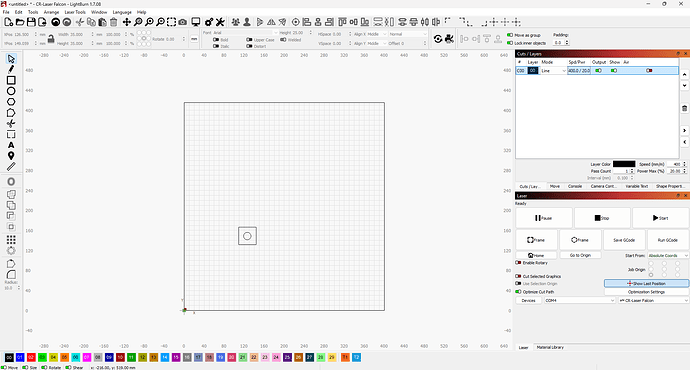The width and height of the screenshot is (690, 370).
Task: Click the aspect ratio padlock icon
Action: [x=51, y=39]
